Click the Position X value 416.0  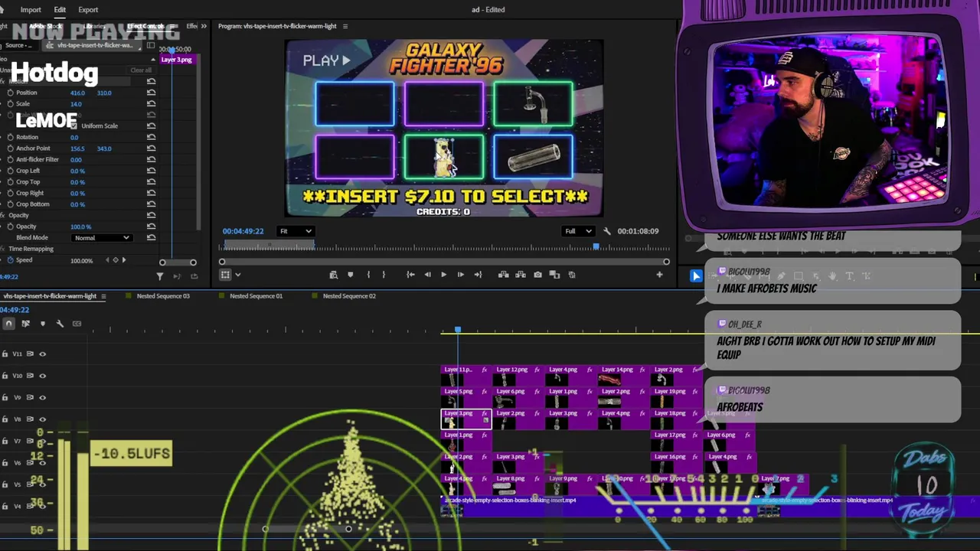(77, 93)
